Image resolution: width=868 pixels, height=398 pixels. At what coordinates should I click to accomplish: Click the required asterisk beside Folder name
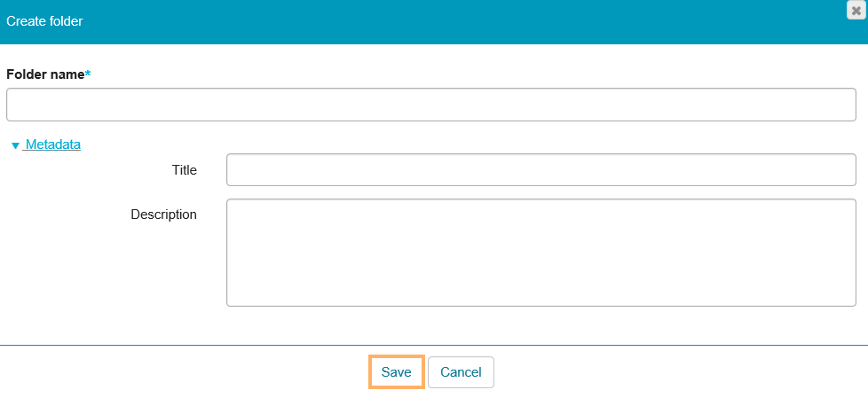click(88, 74)
